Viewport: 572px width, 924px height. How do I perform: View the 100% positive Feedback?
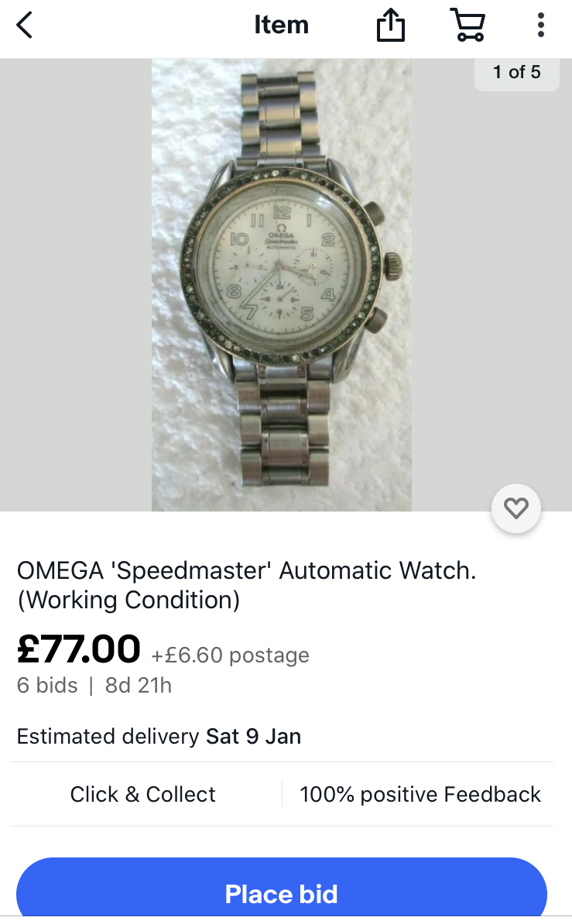pyautogui.click(x=420, y=794)
